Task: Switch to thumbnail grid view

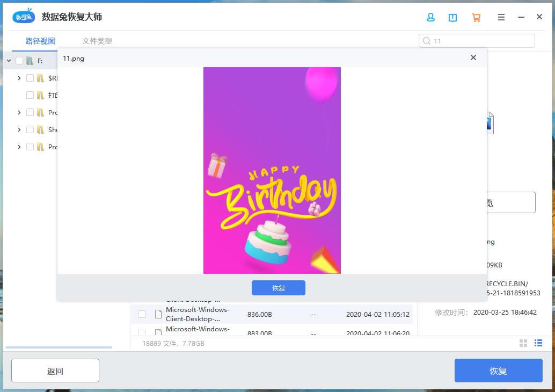Action: pos(523,343)
